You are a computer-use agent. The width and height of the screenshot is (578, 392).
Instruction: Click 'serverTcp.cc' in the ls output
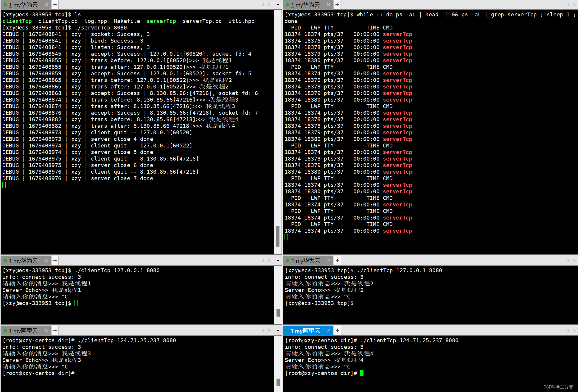tap(202, 21)
